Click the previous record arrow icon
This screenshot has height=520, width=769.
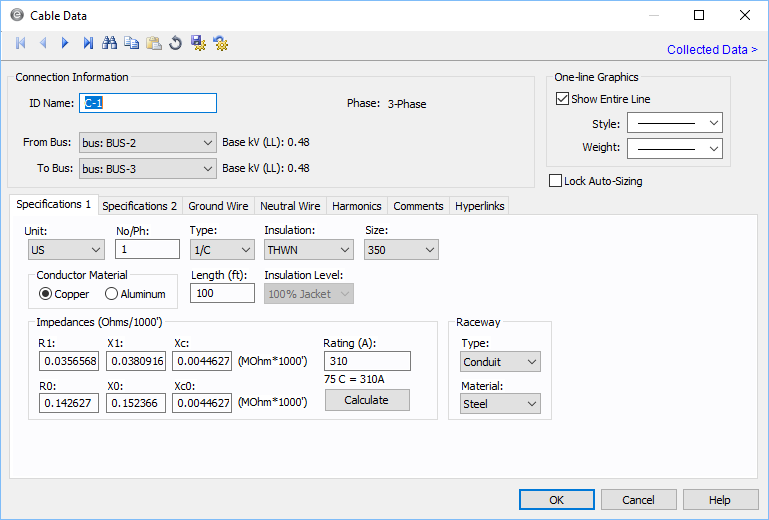43,43
